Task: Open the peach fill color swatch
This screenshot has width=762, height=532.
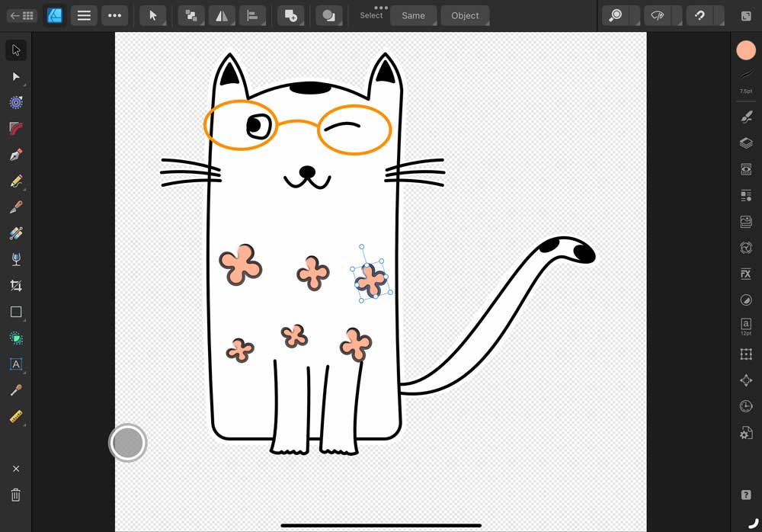Action: (746, 50)
